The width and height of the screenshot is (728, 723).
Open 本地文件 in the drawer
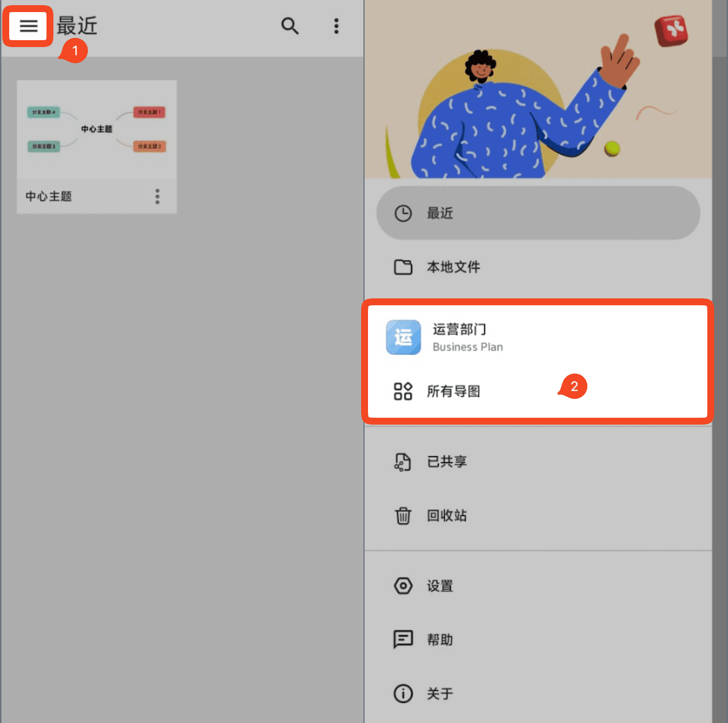pos(538,267)
